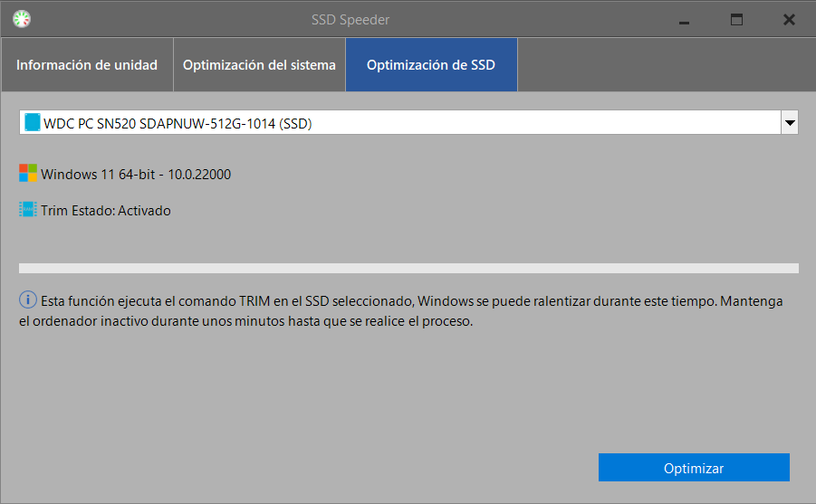
Task: Click the blue info circle icon
Action: tap(28, 300)
